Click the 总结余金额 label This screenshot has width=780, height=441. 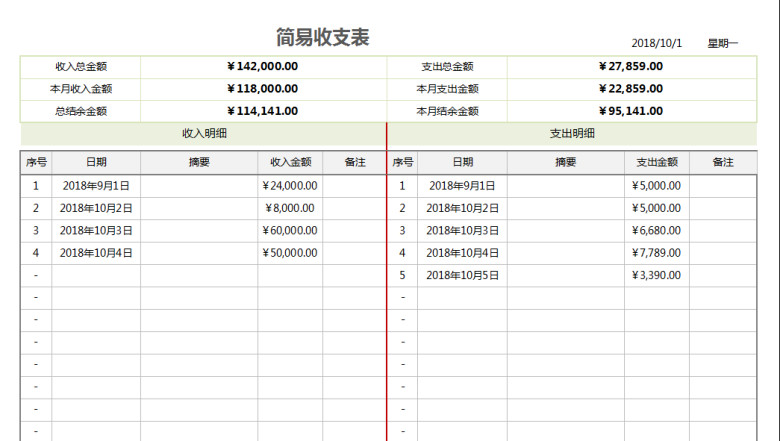(81, 111)
